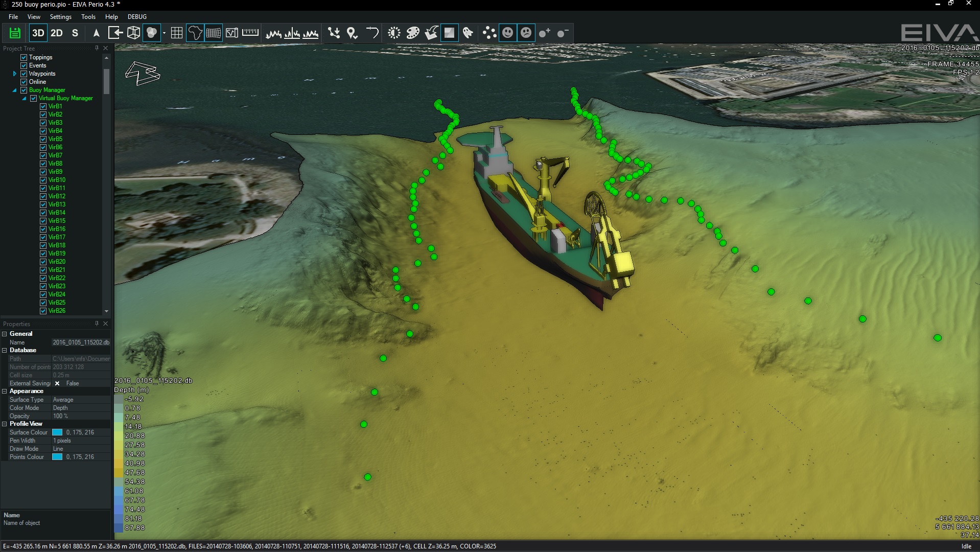The height and width of the screenshot is (552, 980).
Task: Change the Surface Type value from Average
Action: (62, 400)
